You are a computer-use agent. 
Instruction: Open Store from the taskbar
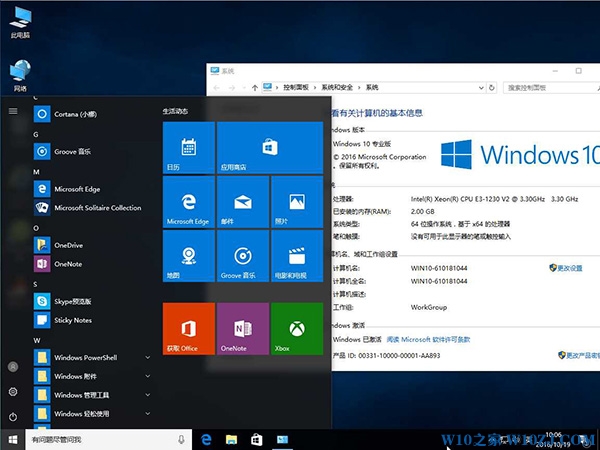256,440
